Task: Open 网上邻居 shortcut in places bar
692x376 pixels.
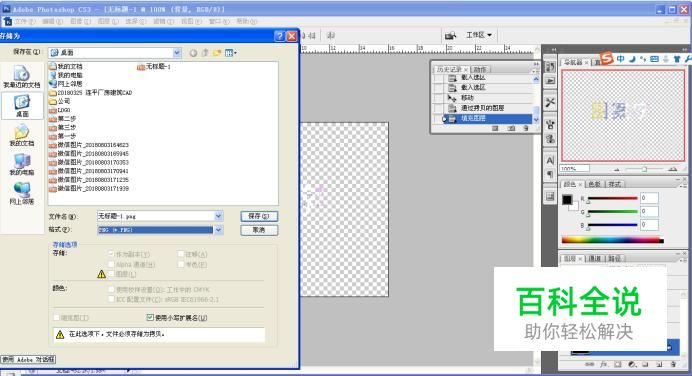Action: click(x=22, y=193)
